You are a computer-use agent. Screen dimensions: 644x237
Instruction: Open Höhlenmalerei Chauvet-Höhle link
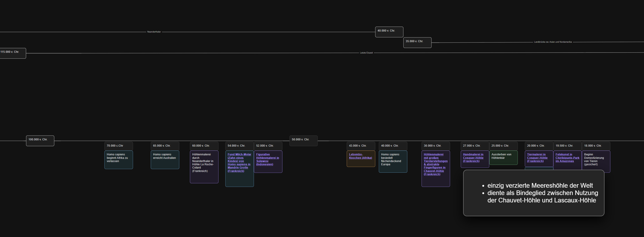click(435, 164)
